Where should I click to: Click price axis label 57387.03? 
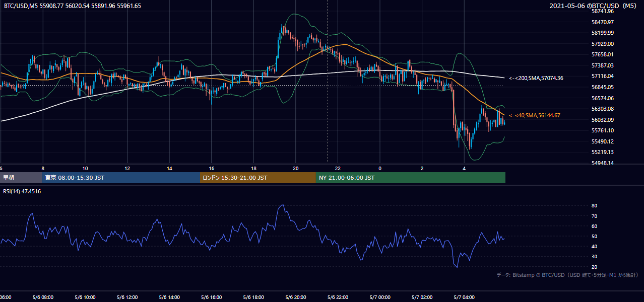603,65
